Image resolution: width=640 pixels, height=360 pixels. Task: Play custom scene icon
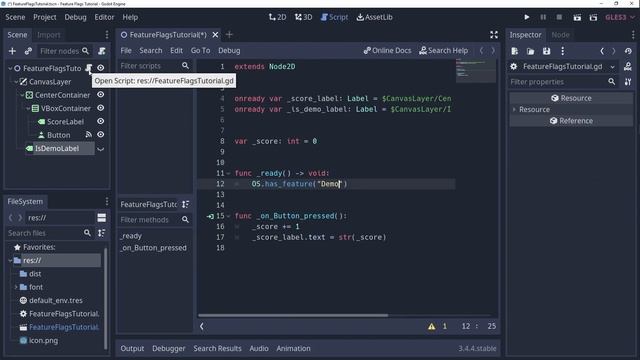[x=593, y=17]
